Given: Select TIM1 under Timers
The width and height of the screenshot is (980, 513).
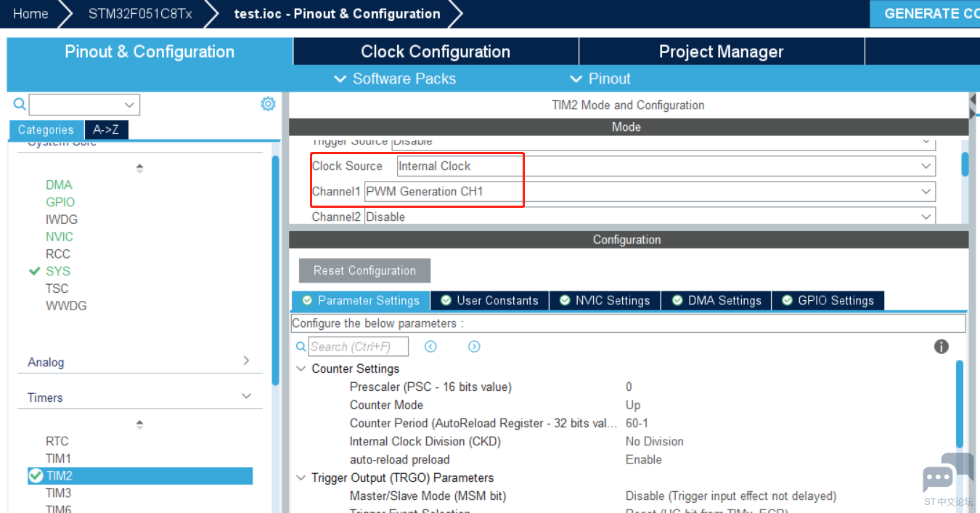Looking at the screenshot, I should (x=59, y=459).
